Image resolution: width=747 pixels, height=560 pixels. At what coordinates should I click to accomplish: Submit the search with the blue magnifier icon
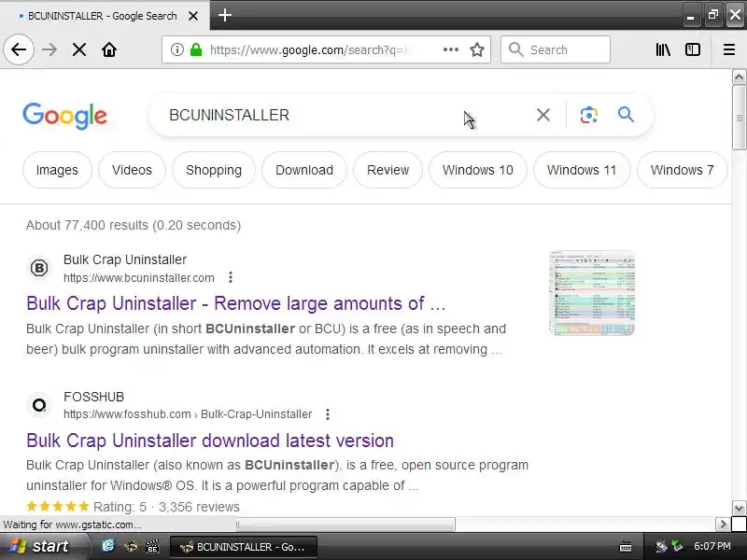tap(626, 114)
